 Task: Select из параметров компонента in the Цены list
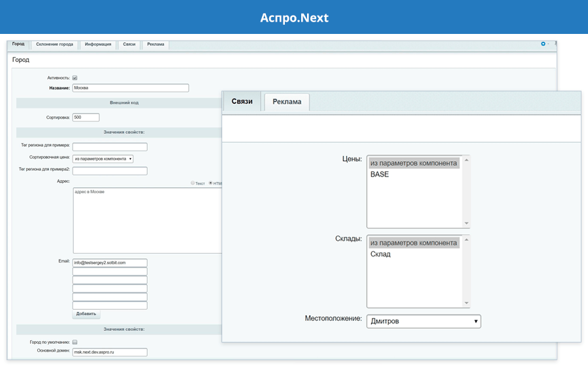[x=414, y=163]
